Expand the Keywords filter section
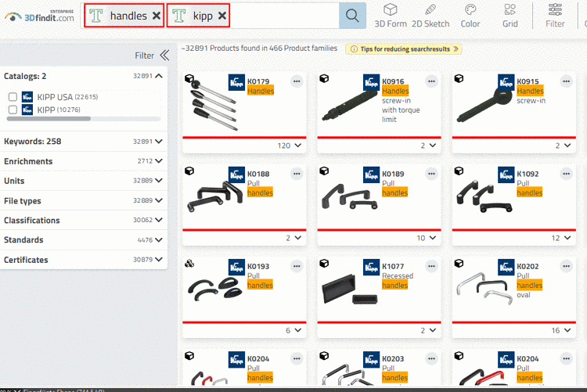The height and width of the screenshot is (392, 587). click(159, 142)
